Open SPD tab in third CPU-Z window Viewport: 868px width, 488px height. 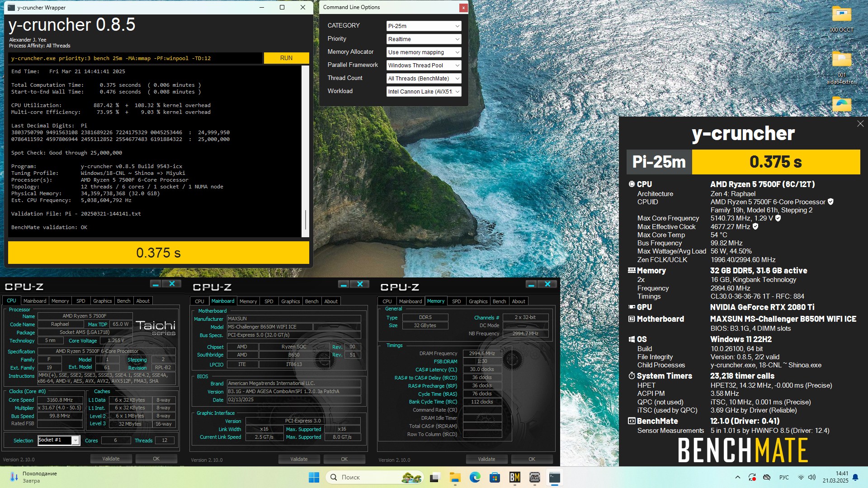[457, 301]
